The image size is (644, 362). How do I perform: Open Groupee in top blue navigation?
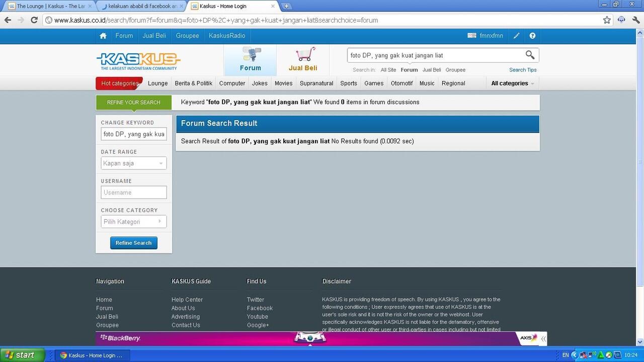click(187, 36)
